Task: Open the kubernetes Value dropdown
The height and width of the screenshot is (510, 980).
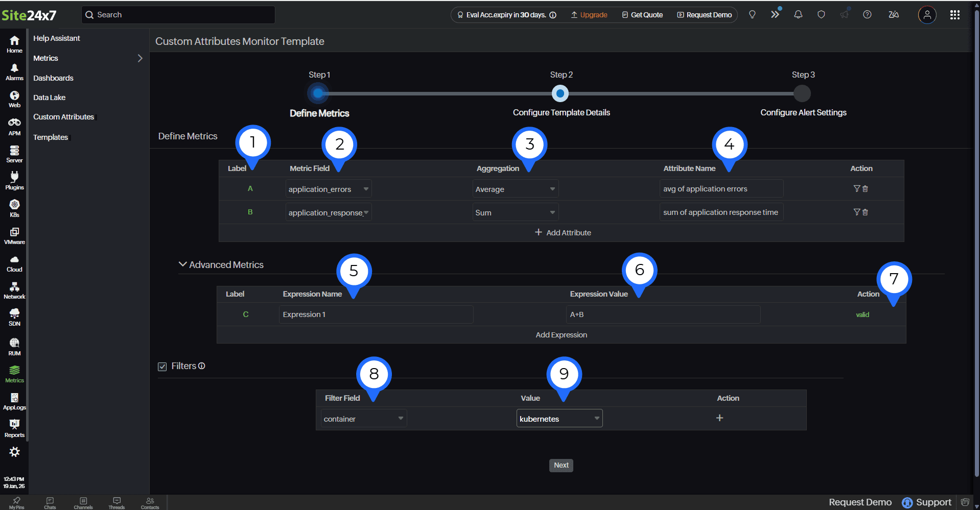Action: (559, 419)
